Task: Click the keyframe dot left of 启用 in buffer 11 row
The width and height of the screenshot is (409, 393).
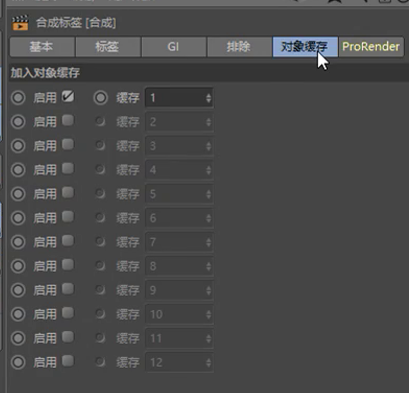Action: click(x=18, y=338)
